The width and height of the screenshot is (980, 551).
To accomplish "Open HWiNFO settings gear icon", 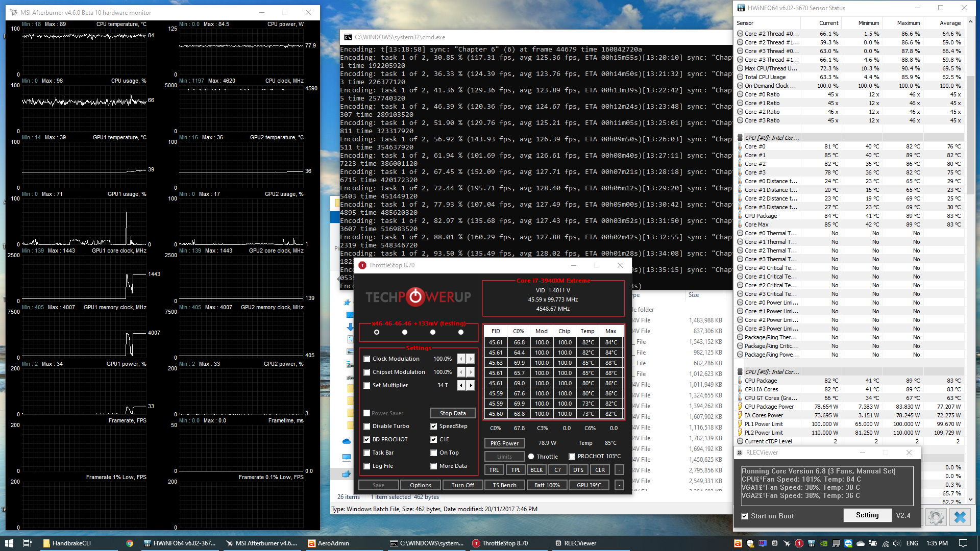I will [x=936, y=517].
